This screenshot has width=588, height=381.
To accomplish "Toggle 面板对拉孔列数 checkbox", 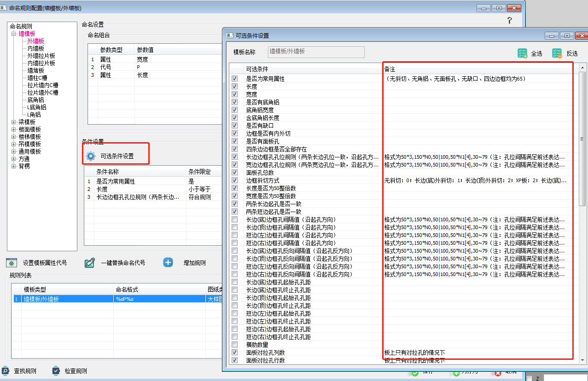I will click(235, 352).
